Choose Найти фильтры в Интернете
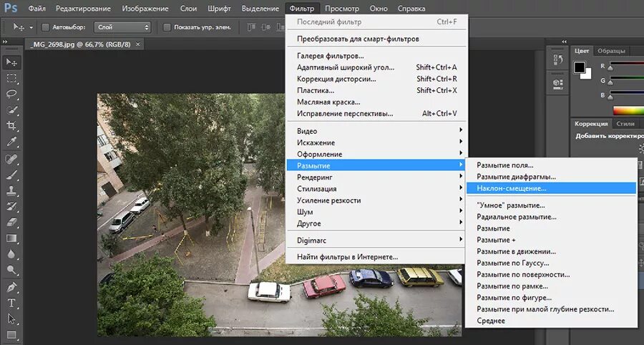This screenshot has width=644, height=345. point(376,257)
